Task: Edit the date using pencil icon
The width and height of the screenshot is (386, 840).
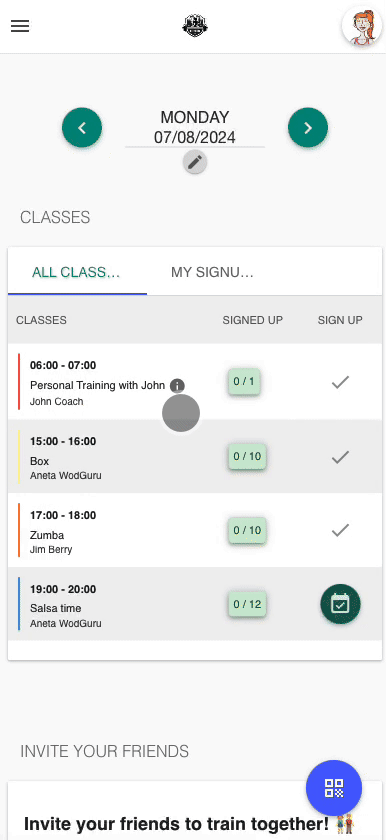Action: (x=195, y=162)
